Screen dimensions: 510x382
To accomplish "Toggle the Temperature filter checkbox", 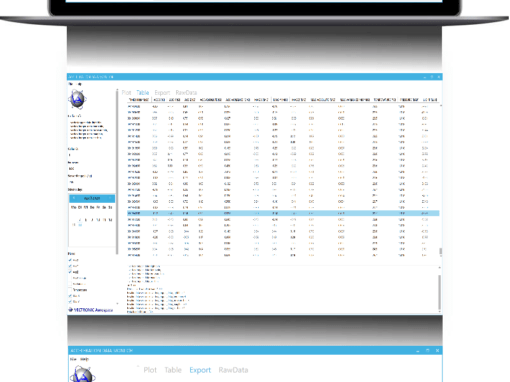I will (70, 290).
